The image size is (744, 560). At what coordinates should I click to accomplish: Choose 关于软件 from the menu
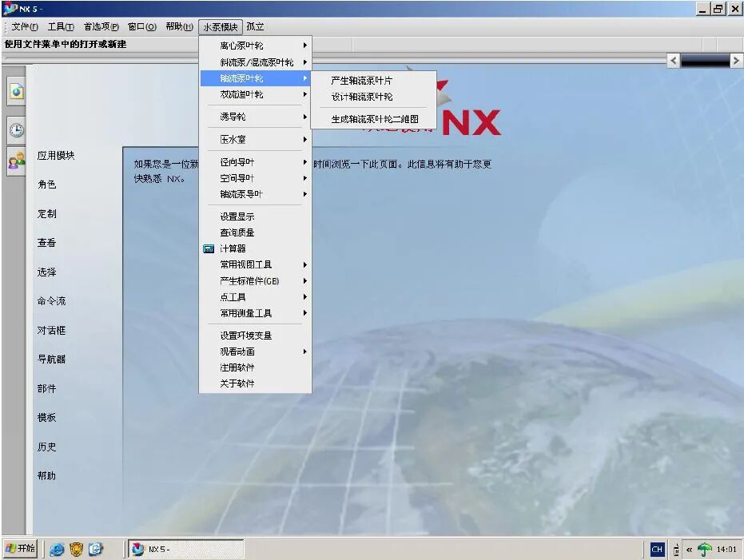pyautogui.click(x=255, y=383)
